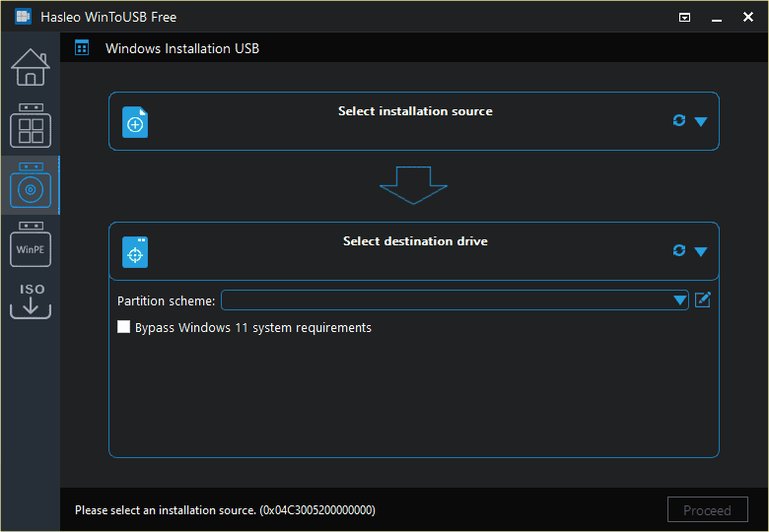Open the ISO download sidebar icon

pyautogui.click(x=30, y=301)
